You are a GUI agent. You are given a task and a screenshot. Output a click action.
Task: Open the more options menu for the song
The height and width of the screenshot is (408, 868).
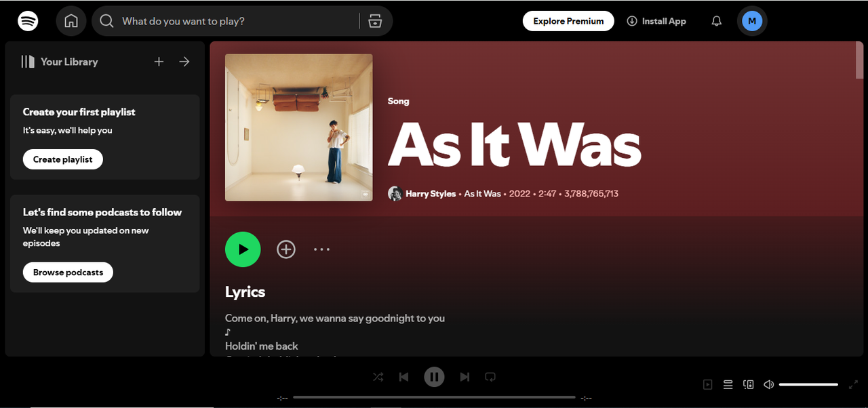[x=321, y=249]
